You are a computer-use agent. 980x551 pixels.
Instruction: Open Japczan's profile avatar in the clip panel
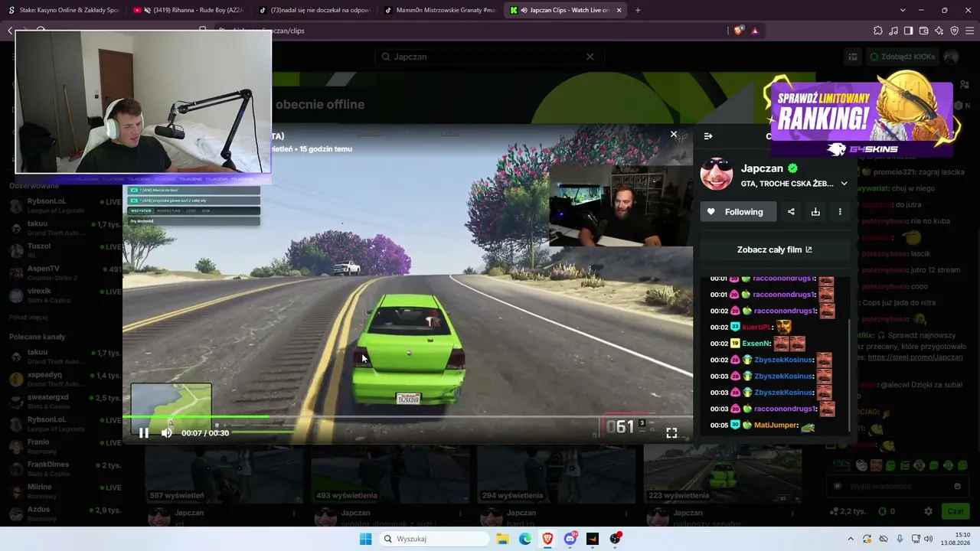tap(717, 174)
